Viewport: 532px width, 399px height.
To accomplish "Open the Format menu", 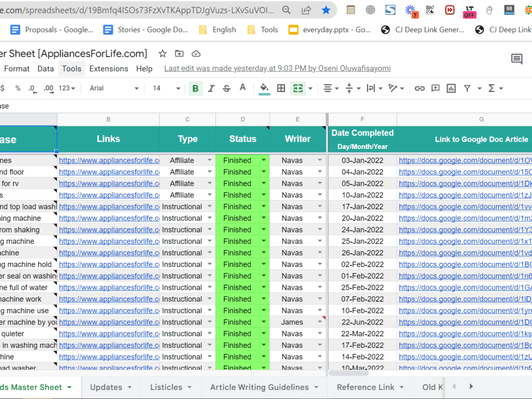I will pyautogui.click(x=16, y=69).
